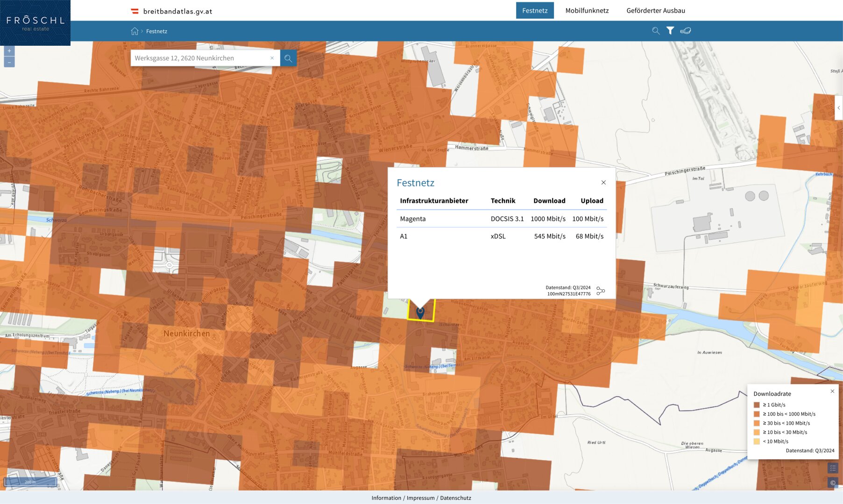The image size is (843, 504).
Task: Close the Festnetz info popup
Action: tap(603, 182)
